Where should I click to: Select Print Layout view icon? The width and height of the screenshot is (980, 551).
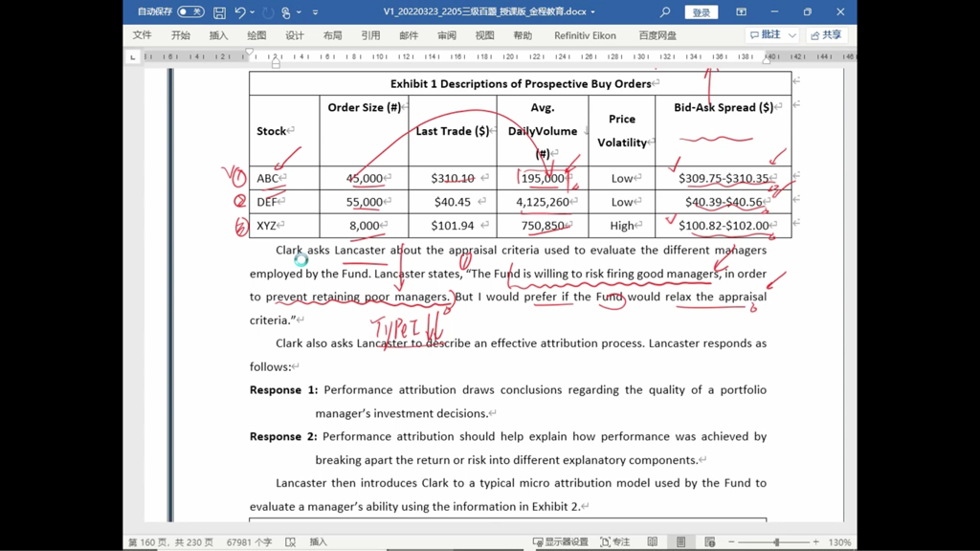click(x=681, y=541)
